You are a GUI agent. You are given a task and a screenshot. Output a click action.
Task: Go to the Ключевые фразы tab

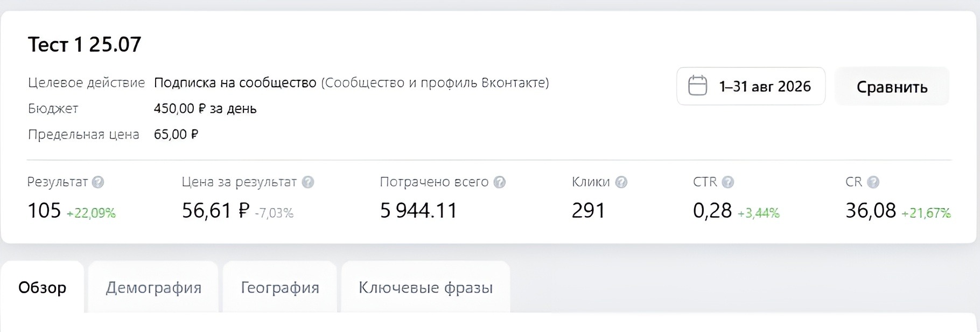[426, 287]
